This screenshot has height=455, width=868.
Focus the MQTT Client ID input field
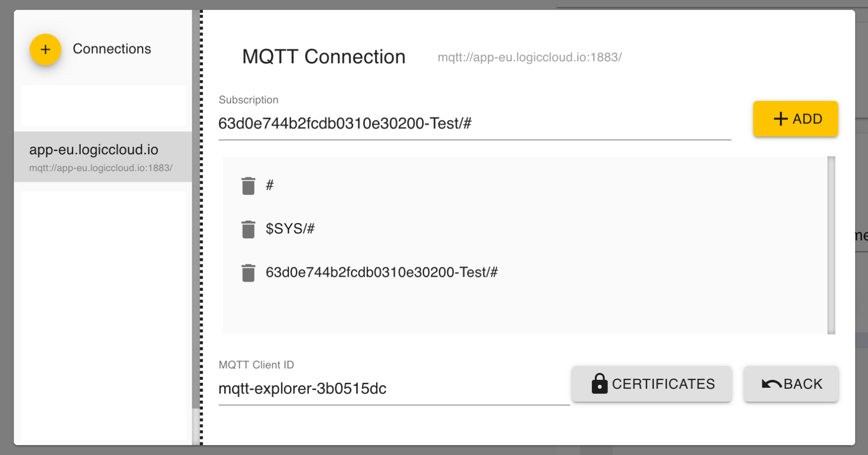(394, 389)
